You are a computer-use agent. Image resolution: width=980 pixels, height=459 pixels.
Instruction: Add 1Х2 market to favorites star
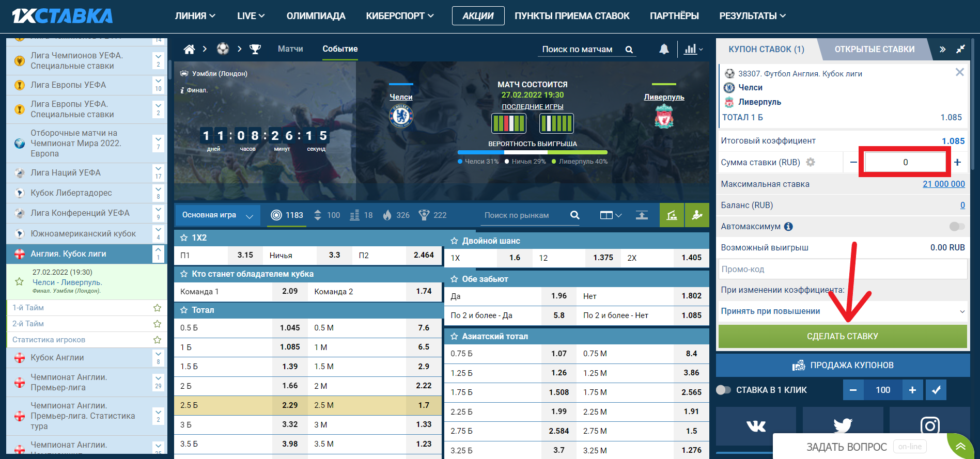pyautogui.click(x=184, y=238)
